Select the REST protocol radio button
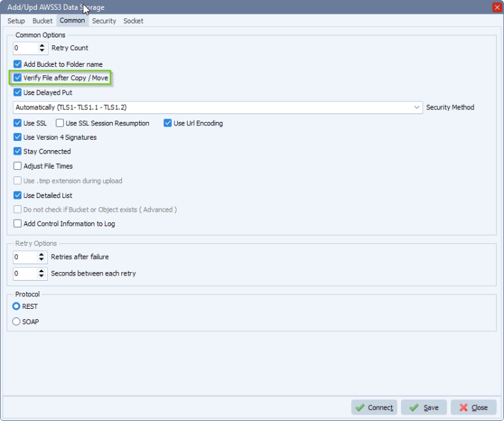 [x=16, y=306]
